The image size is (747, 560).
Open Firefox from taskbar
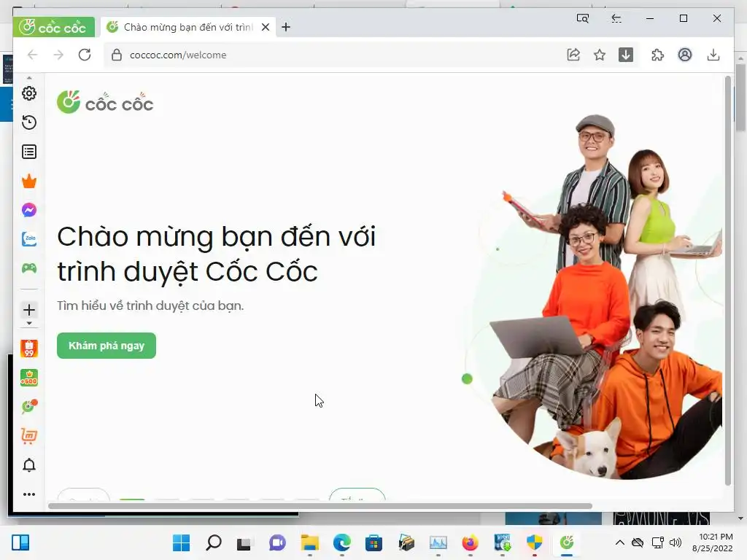471,542
